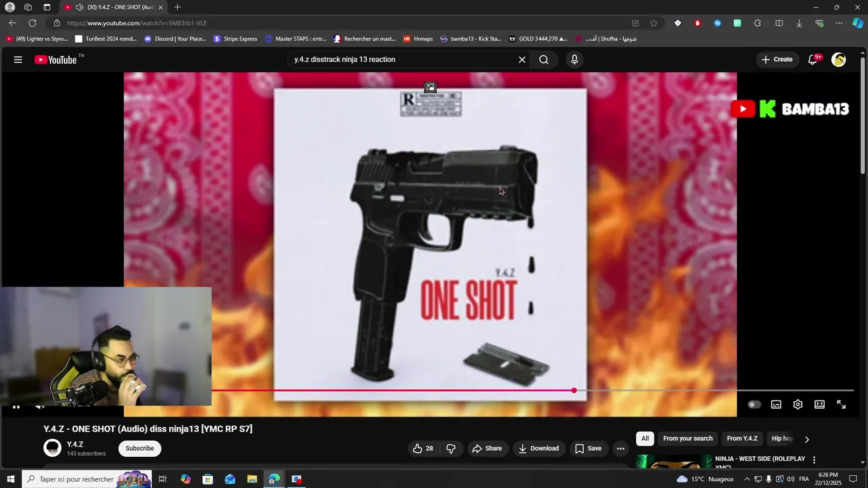Click the taskbar search box
The height and width of the screenshot is (488, 868).
(87, 479)
